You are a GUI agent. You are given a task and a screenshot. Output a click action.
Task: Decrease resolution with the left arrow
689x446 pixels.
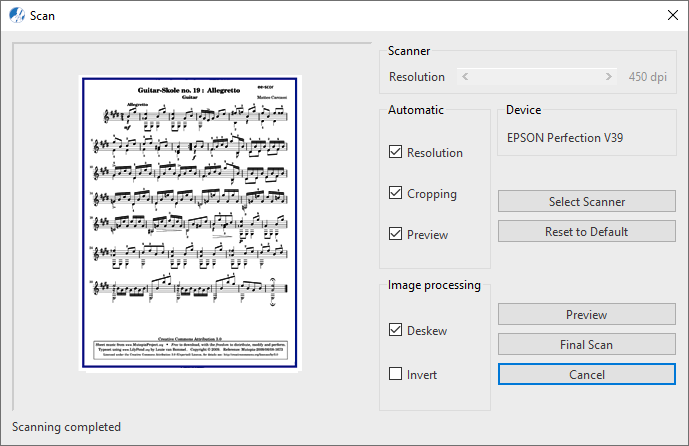tap(465, 77)
